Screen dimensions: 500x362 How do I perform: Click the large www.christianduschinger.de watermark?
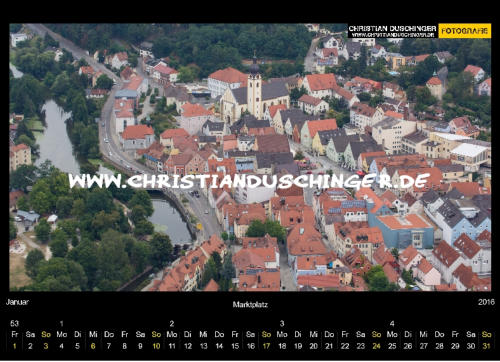point(249,181)
